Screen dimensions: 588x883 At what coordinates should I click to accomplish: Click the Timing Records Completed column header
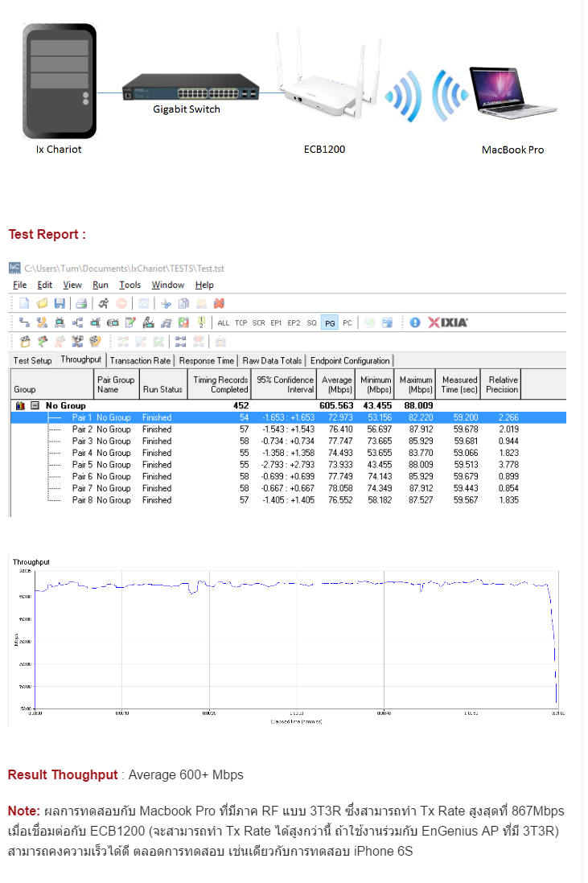coord(220,384)
